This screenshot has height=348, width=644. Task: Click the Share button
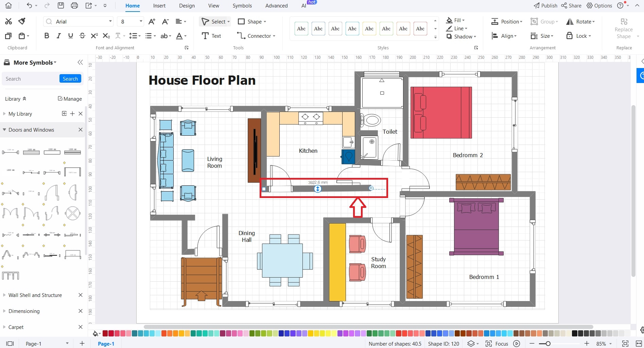click(571, 5)
